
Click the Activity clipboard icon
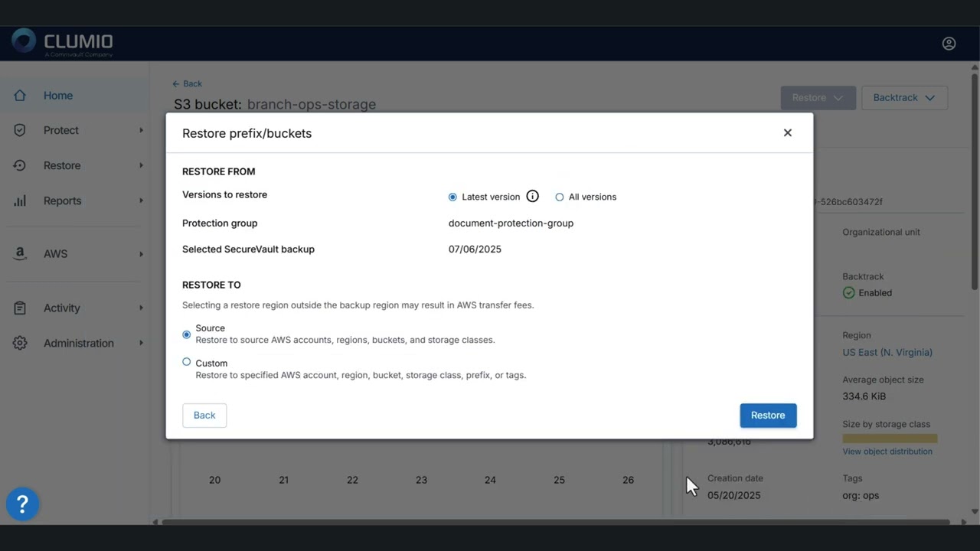click(20, 308)
